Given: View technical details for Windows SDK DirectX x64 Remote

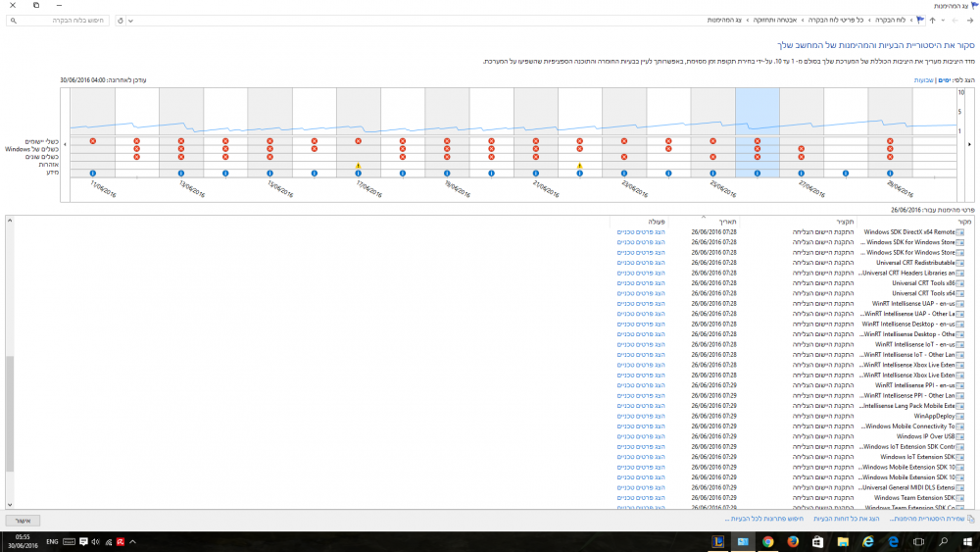Looking at the screenshot, I should [x=641, y=232].
